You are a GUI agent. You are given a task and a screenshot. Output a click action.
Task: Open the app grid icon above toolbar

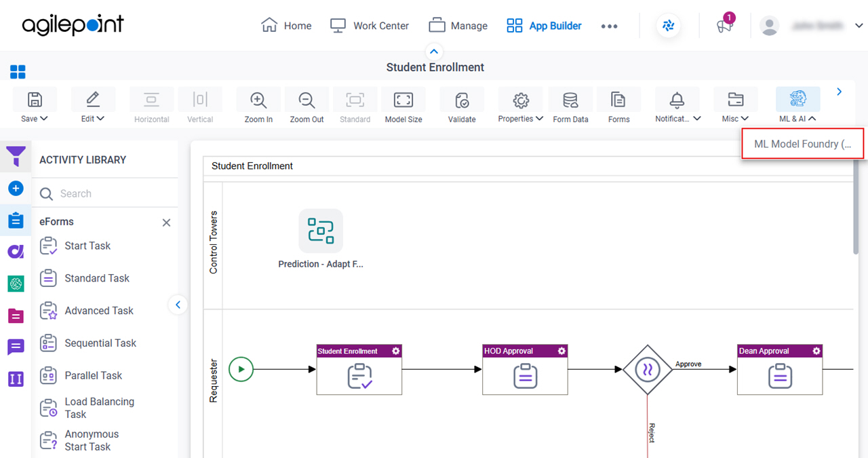[x=18, y=72]
